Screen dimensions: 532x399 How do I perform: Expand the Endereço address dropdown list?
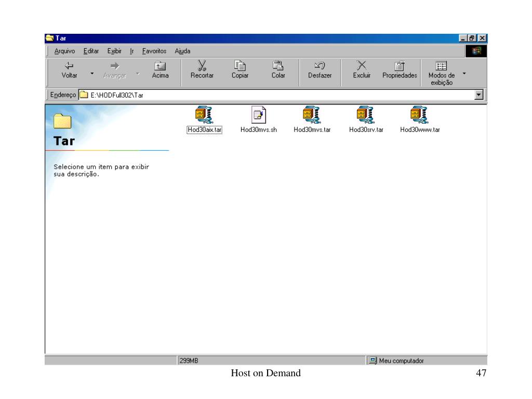click(x=478, y=95)
